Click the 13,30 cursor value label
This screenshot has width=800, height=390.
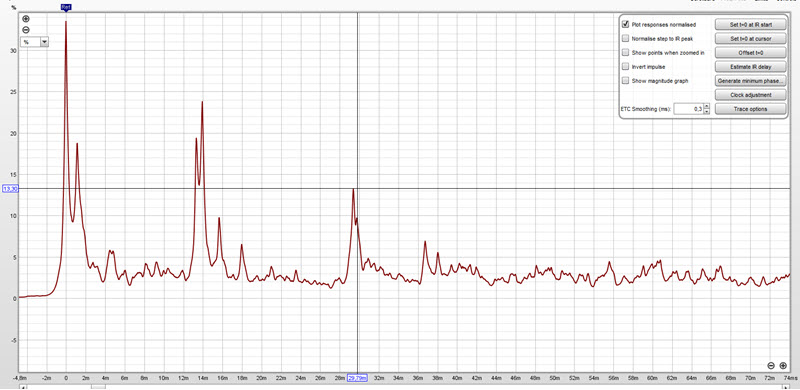click(x=11, y=189)
